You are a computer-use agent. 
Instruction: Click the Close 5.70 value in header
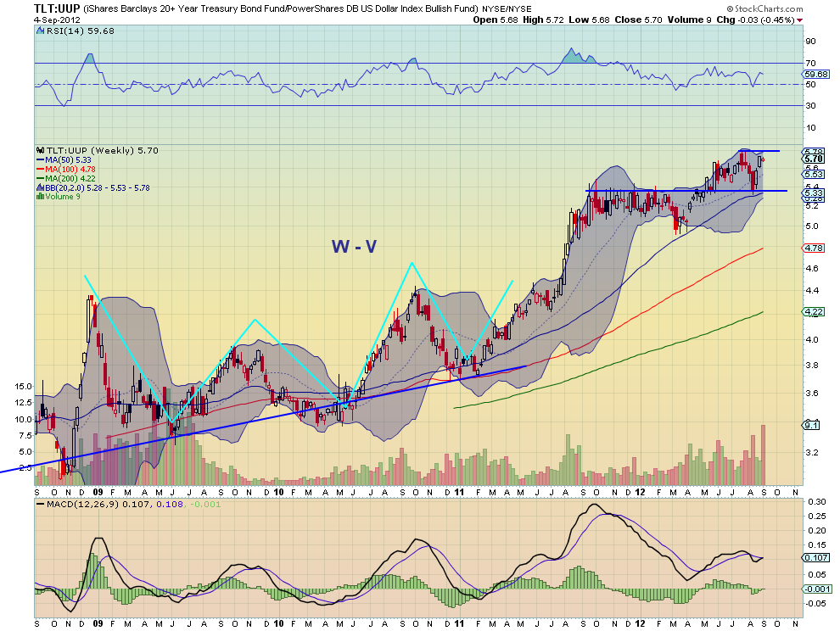click(638, 20)
